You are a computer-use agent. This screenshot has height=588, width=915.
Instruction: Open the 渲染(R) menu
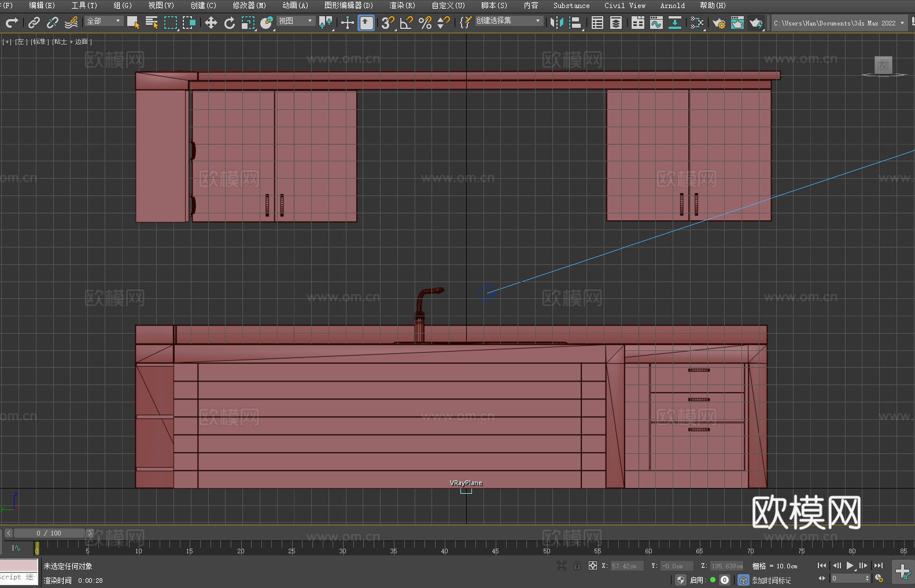[x=402, y=5]
